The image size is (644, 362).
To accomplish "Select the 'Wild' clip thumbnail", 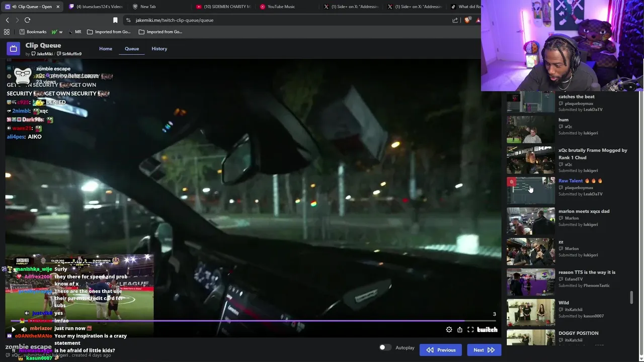I will pos(531,313).
